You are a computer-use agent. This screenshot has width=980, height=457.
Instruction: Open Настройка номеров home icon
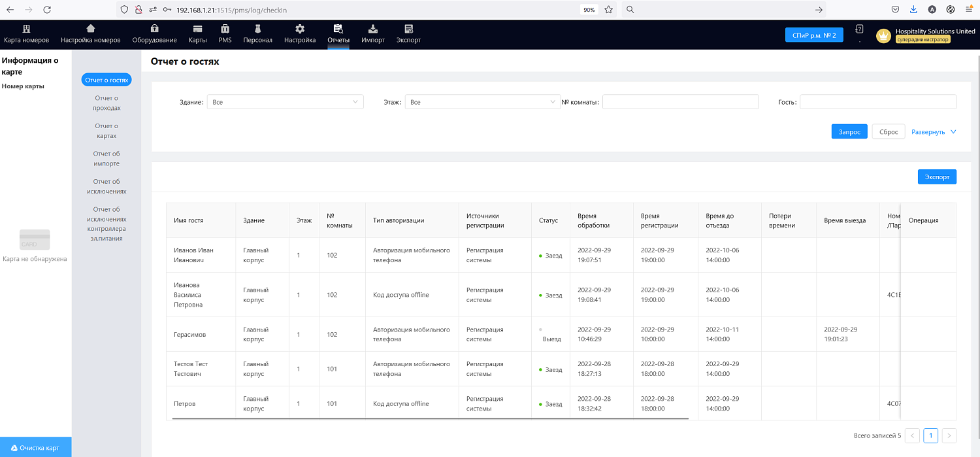pyautogui.click(x=90, y=29)
